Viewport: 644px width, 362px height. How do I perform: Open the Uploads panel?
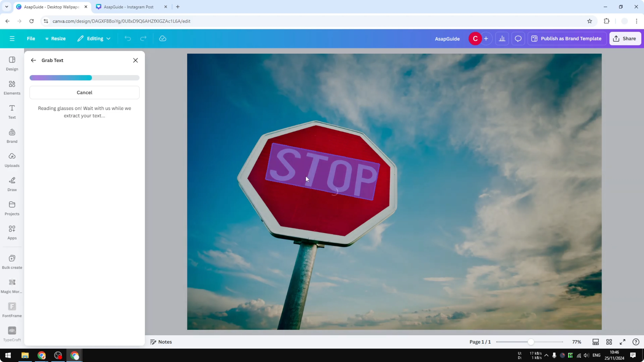point(12,160)
